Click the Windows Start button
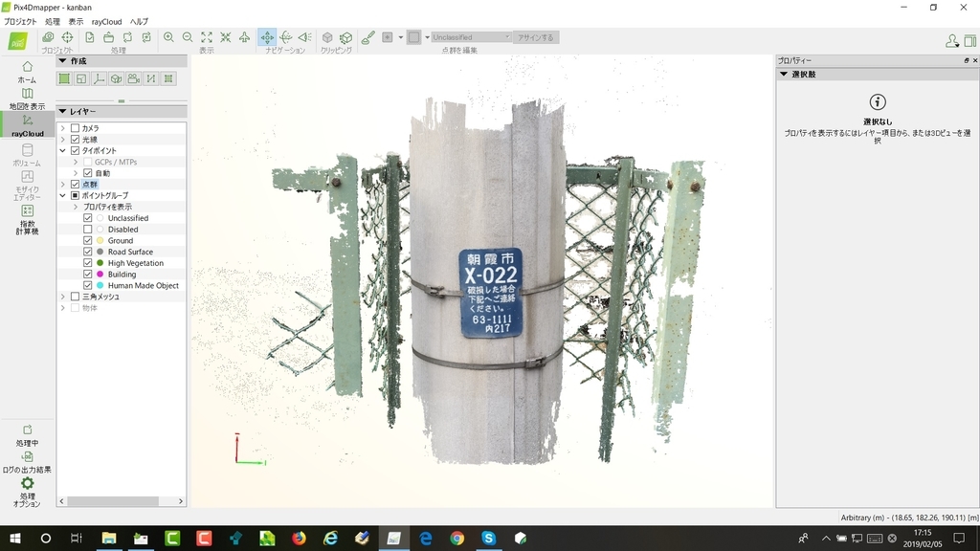This screenshot has width=980, height=551. coord(15,538)
